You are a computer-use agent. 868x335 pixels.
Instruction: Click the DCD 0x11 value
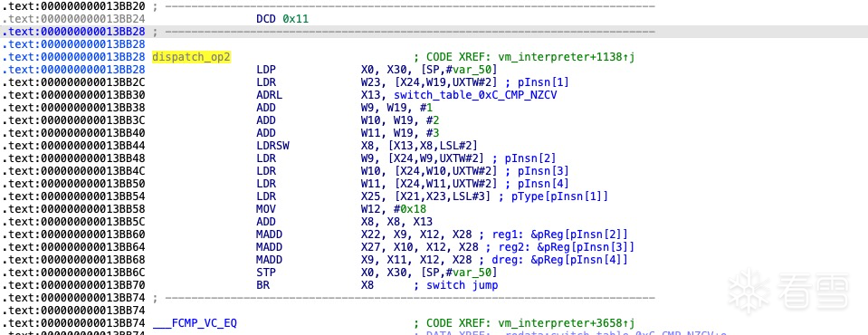pyautogui.click(x=295, y=19)
